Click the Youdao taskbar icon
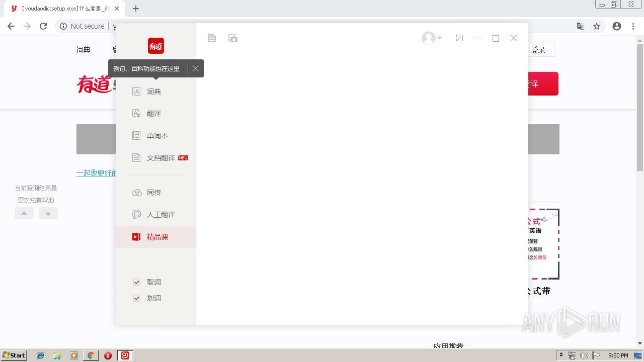644x362 pixels. tap(125, 355)
